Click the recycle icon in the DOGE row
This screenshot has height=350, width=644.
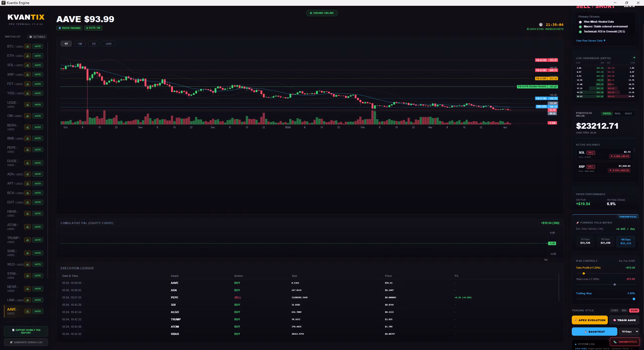pyautogui.click(x=28, y=163)
